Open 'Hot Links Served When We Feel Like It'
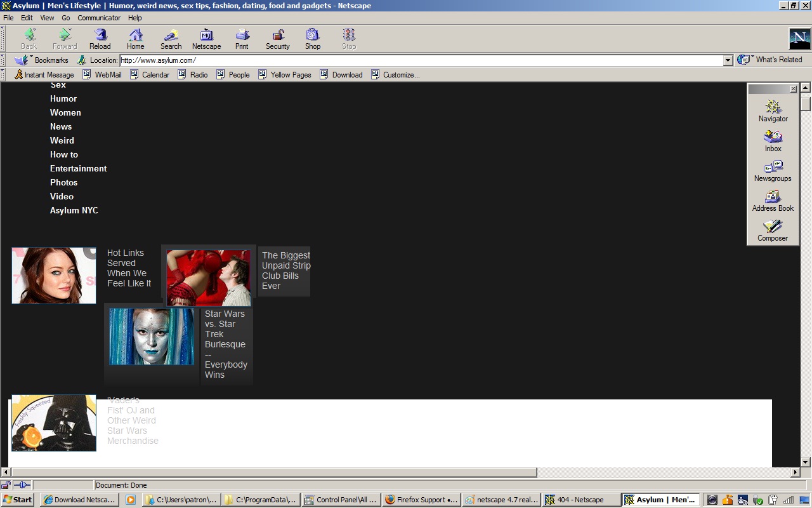 tap(129, 268)
